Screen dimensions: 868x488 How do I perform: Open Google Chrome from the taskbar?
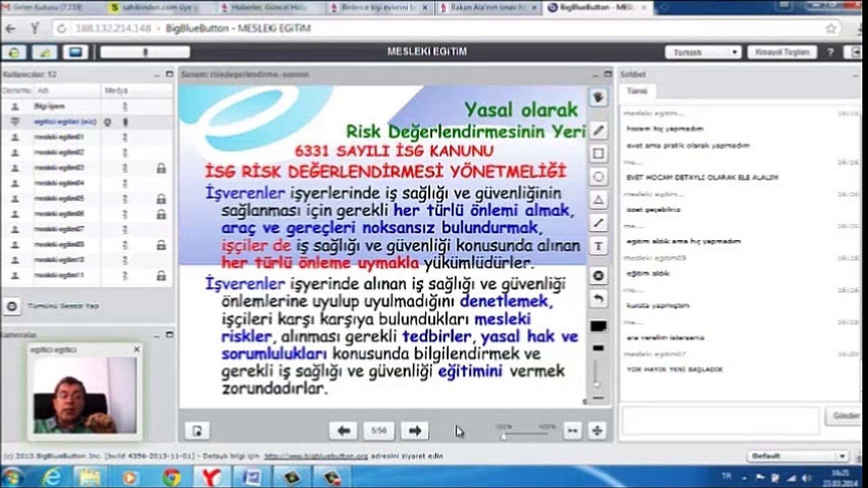click(x=171, y=477)
